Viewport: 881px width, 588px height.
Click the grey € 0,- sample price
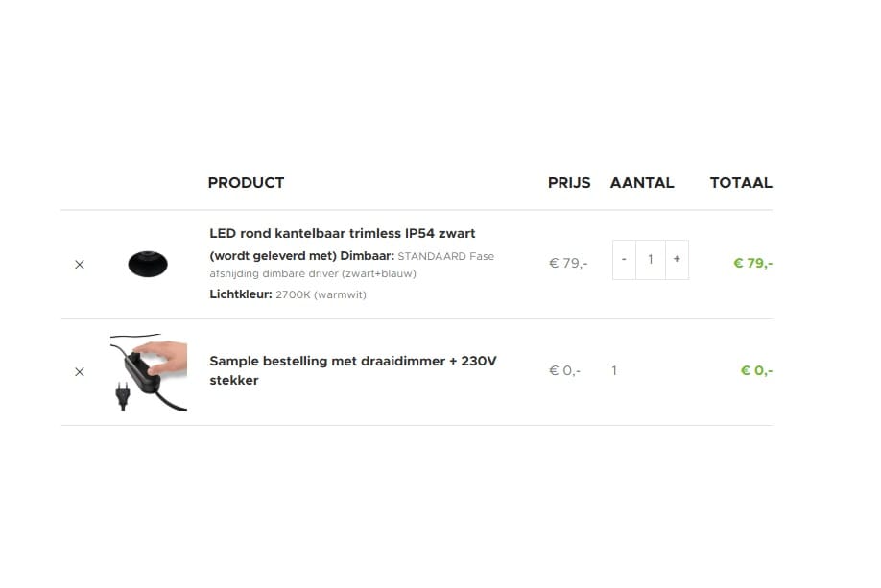click(x=564, y=370)
